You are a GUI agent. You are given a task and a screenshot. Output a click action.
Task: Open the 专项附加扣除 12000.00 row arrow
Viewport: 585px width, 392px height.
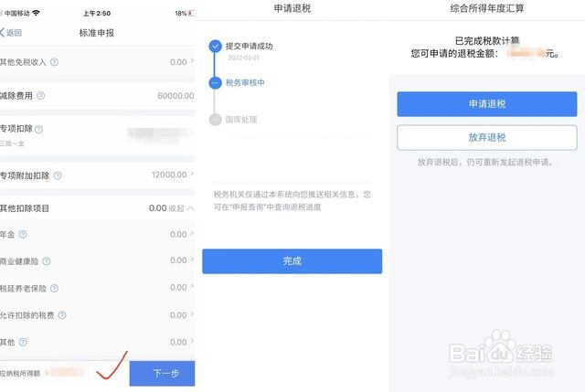(192, 174)
